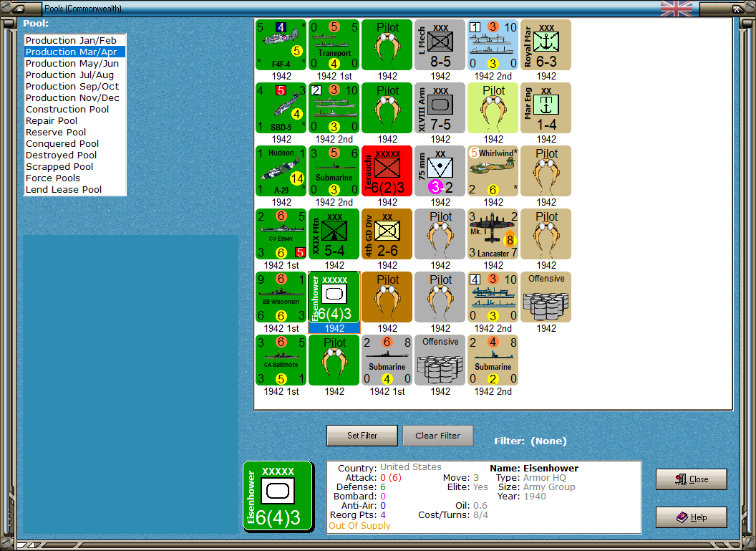Screen dimensions: 756x551
Task: Select the Eisenhower HQ counter in grid
Action: 334,297
